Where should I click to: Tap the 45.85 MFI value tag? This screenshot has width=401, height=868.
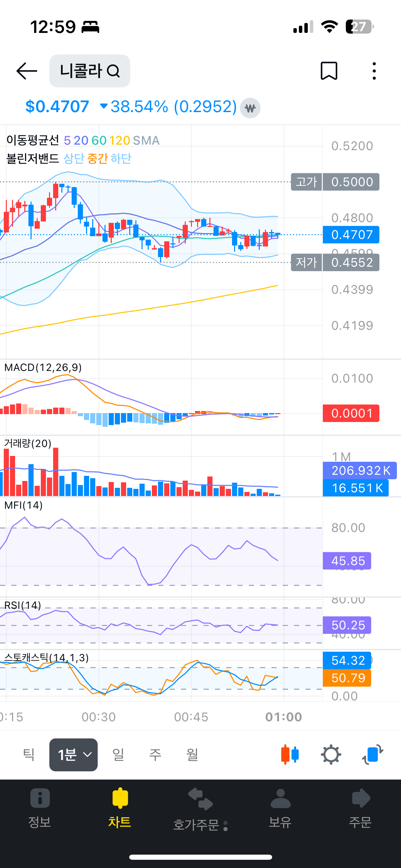(x=347, y=560)
